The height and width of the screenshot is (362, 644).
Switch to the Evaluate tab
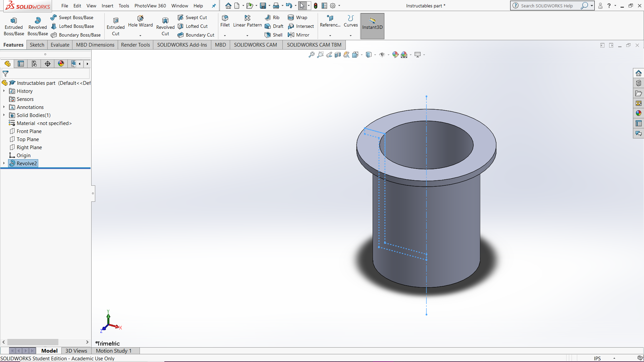[x=60, y=45]
